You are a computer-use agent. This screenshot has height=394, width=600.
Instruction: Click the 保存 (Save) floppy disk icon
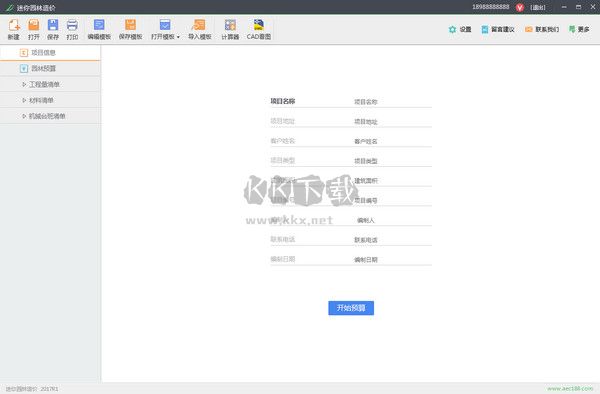click(x=53, y=25)
